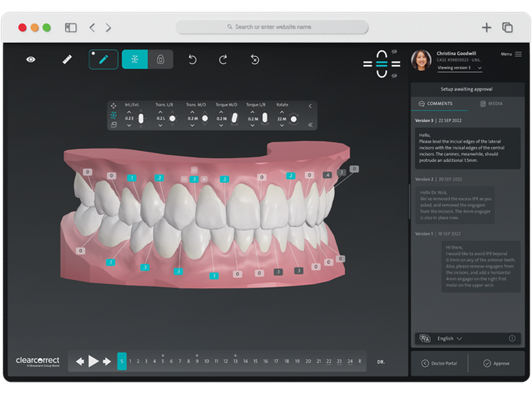
Task: Click the translate icon beside English
Action: [425, 338]
